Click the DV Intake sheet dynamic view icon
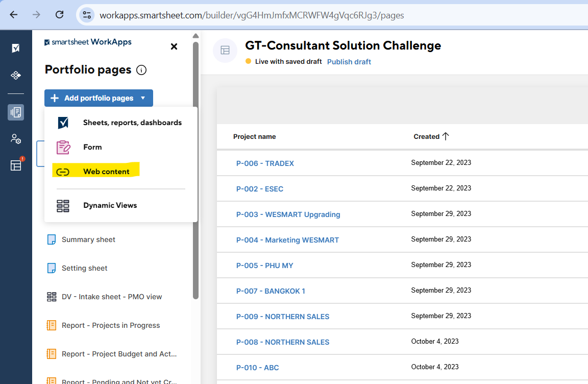 52,297
